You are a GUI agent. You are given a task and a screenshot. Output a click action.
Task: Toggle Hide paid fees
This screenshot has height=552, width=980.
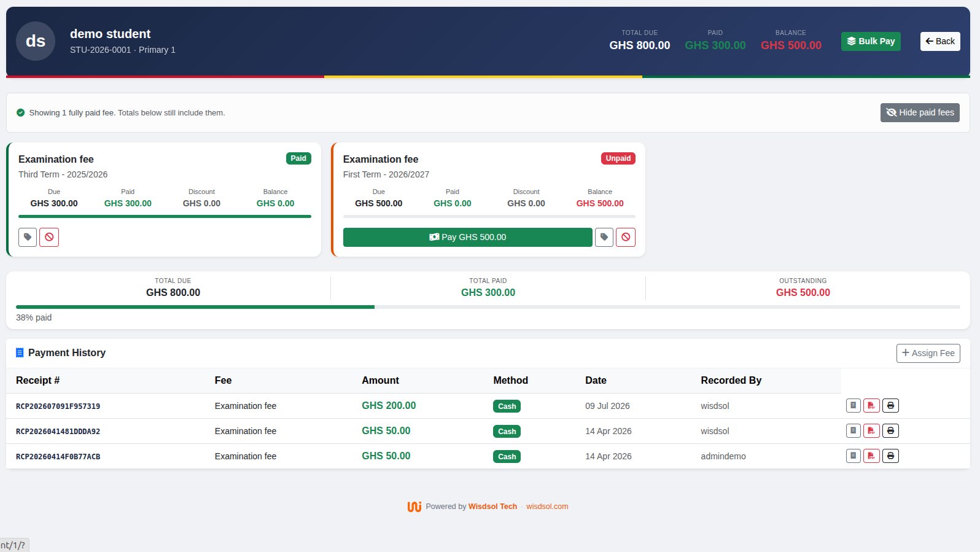(x=920, y=112)
